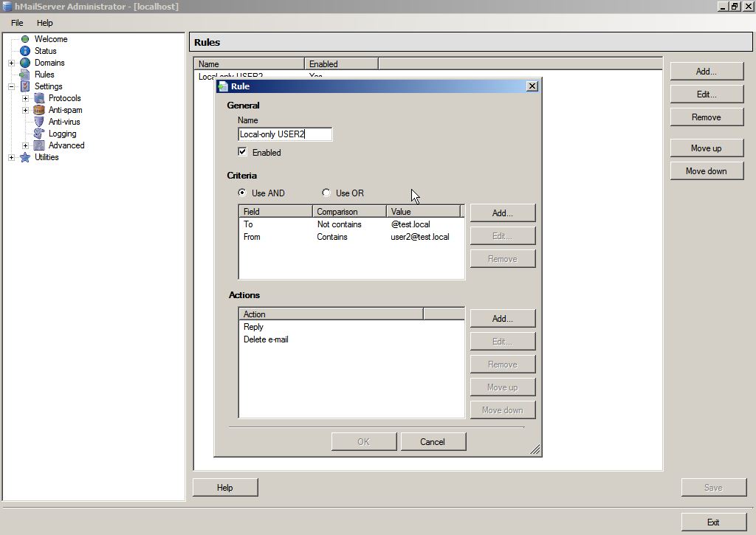Select the Delete e-mail action row
This screenshot has width=756, height=535.
point(266,339)
